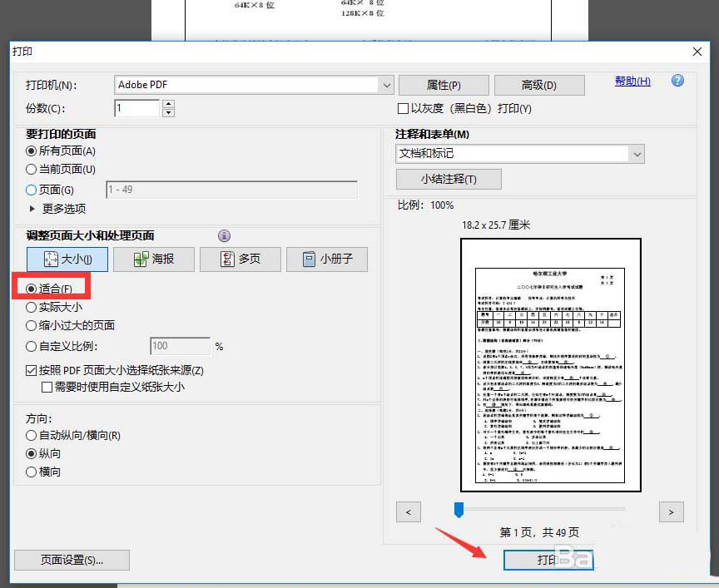Select the 大小 sizing option button
The width and height of the screenshot is (719, 588).
tap(67, 259)
